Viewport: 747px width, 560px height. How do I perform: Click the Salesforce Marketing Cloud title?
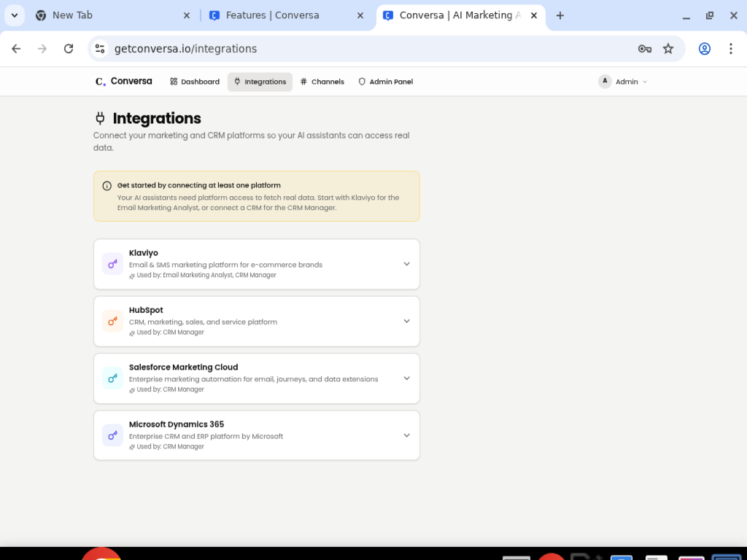(183, 367)
